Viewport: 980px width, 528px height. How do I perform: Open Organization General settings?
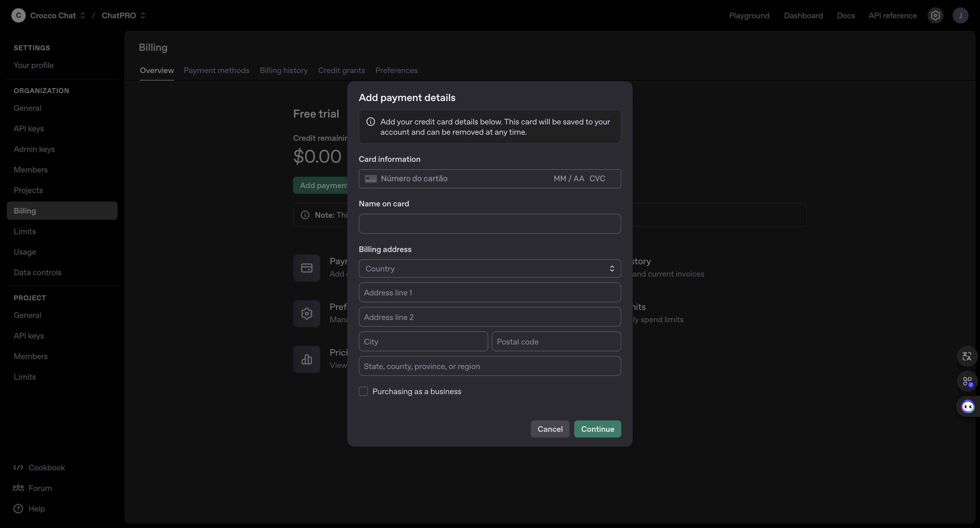pyautogui.click(x=62, y=108)
